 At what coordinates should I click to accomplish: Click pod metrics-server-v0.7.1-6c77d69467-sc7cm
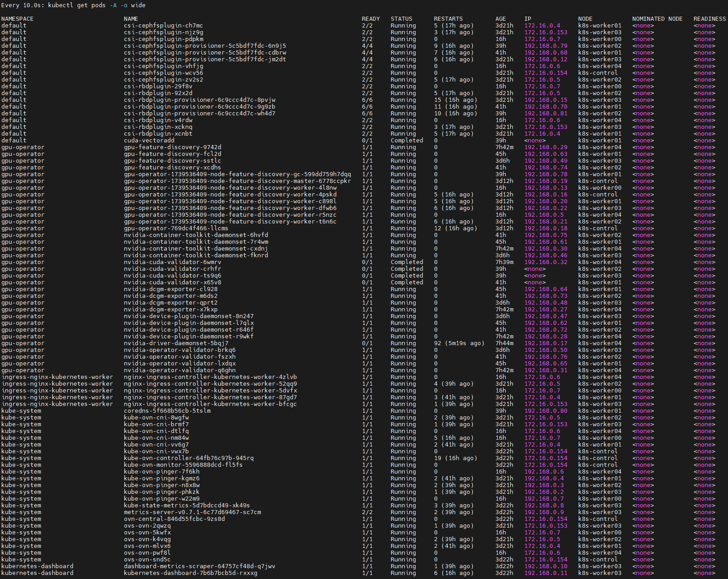(192, 512)
